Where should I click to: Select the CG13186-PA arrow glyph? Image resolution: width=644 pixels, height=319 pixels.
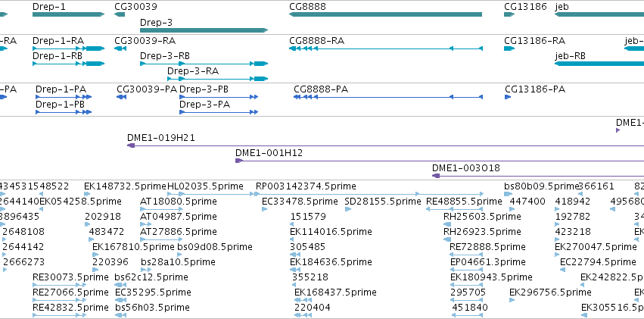coord(508,97)
